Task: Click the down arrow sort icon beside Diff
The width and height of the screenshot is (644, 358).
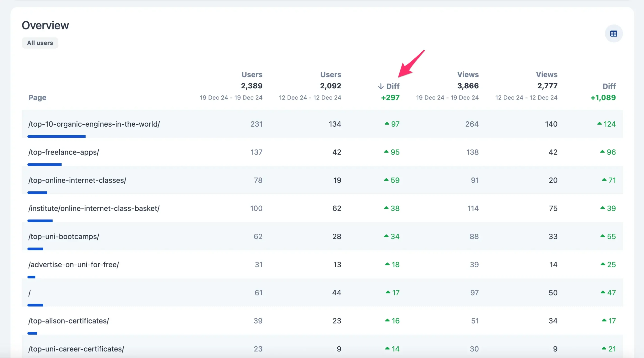Action: [x=381, y=86]
